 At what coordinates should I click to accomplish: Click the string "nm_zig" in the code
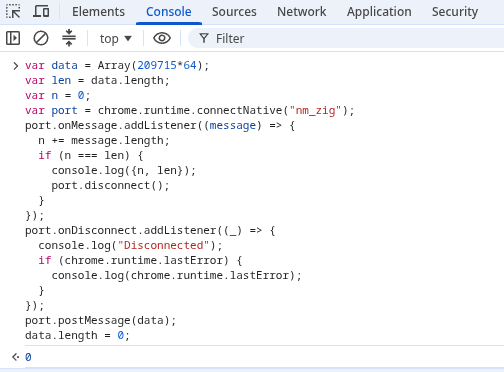[x=315, y=110]
